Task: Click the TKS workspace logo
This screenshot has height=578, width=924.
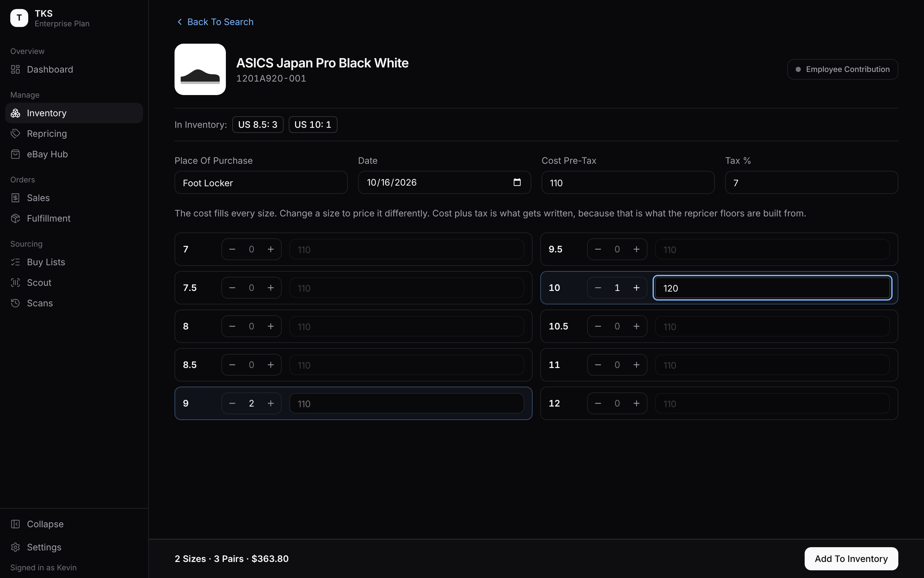Action: pos(19,18)
